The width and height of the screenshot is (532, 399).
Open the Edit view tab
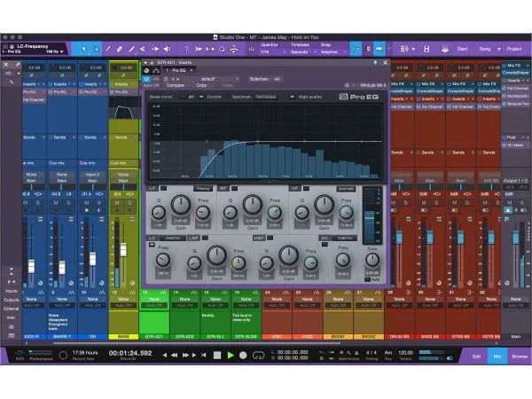[x=476, y=355]
